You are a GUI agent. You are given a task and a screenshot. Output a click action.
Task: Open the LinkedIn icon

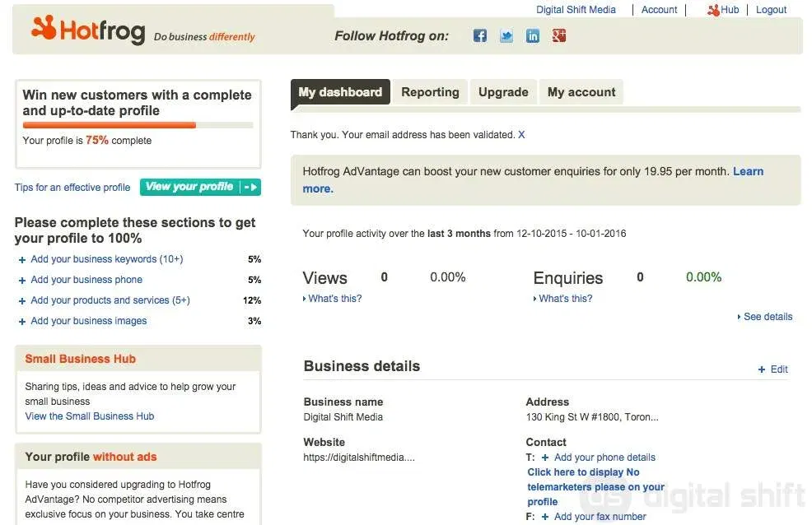coord(532,36)
